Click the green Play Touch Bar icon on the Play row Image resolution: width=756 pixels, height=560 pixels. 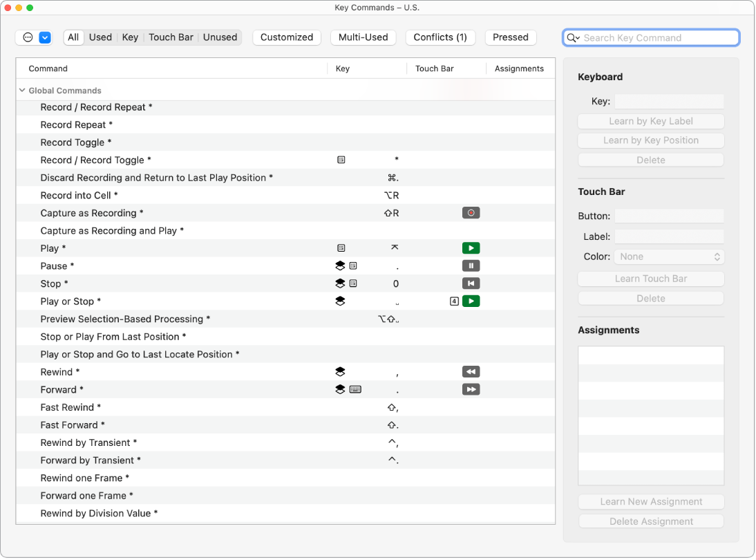point(471,248)
